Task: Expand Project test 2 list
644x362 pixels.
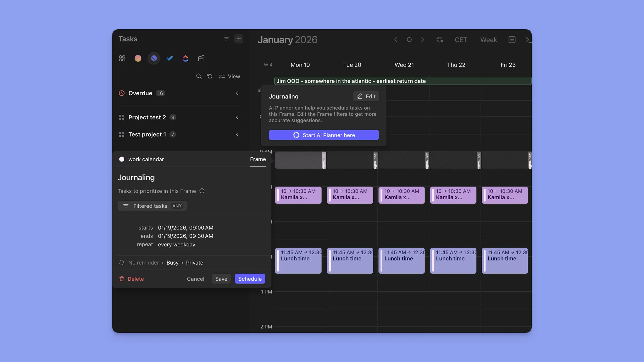Action: 237,118
